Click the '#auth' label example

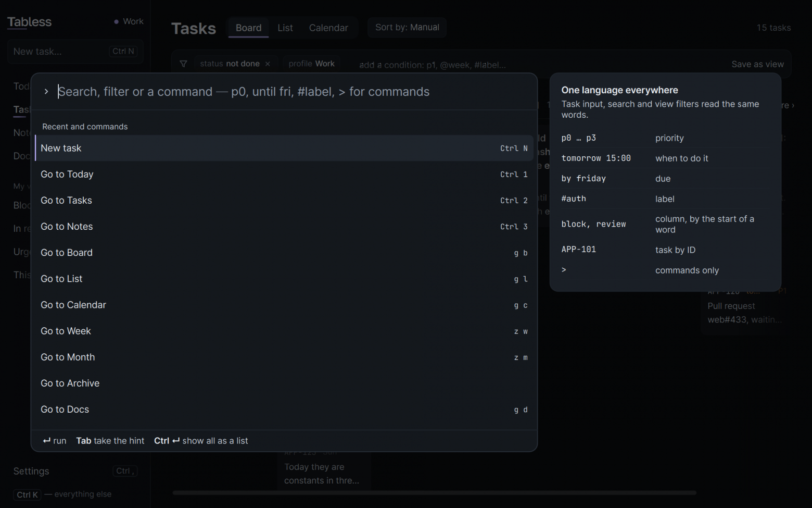point(574,199)
